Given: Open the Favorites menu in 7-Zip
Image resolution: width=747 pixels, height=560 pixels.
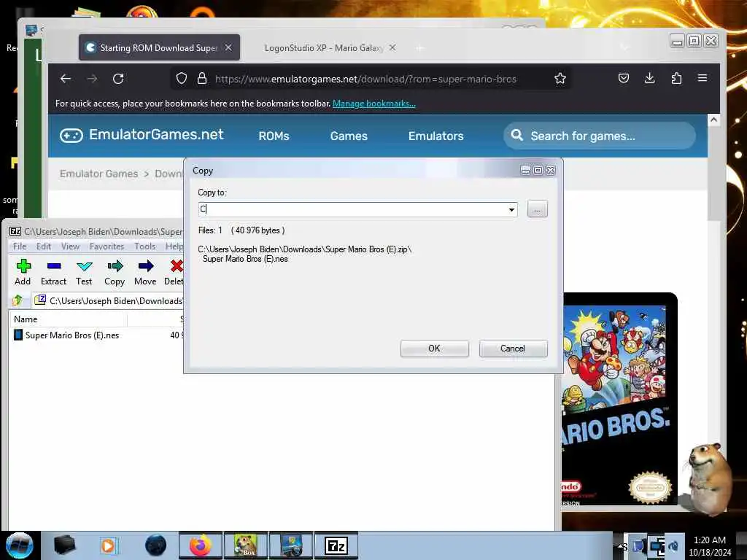Looking at the screenshot, I should (x=107, y=246).
